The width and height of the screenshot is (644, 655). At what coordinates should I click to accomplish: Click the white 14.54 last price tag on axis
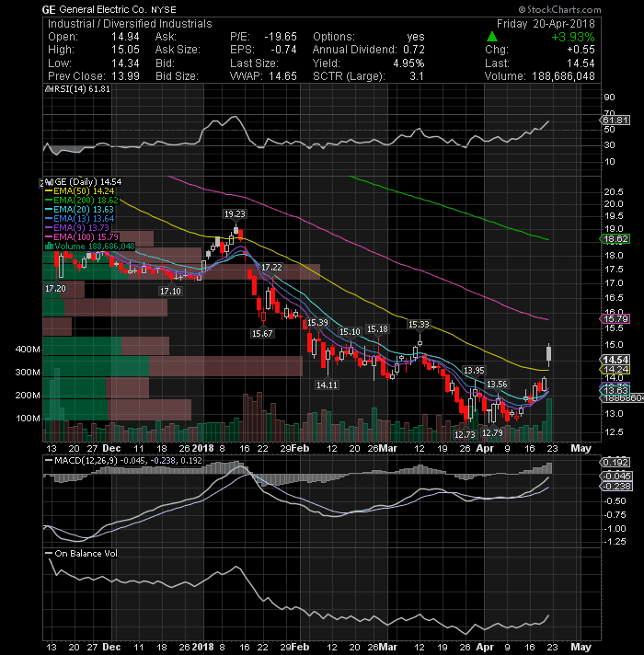pyautogui.click(x=615, y=360)
